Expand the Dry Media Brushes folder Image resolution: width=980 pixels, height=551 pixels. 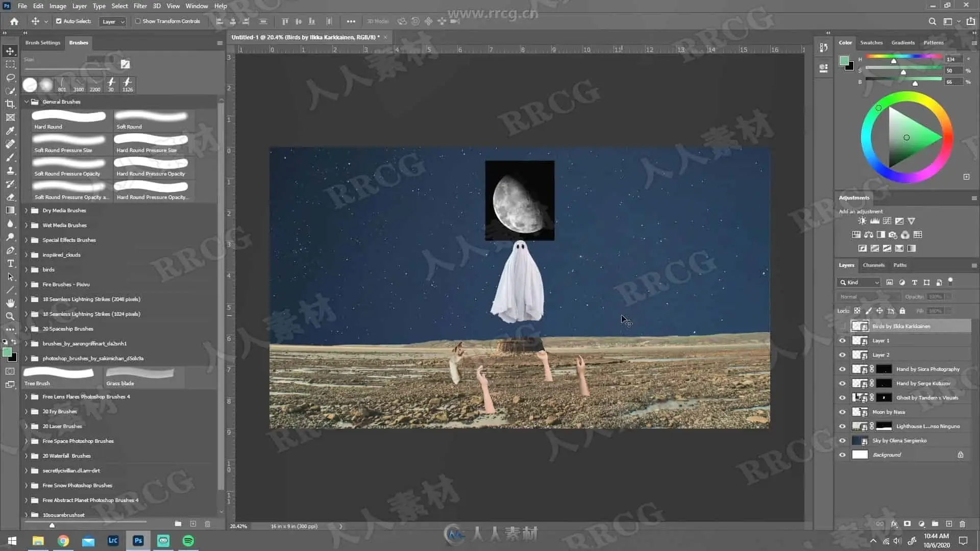click(x=27, y=210)
